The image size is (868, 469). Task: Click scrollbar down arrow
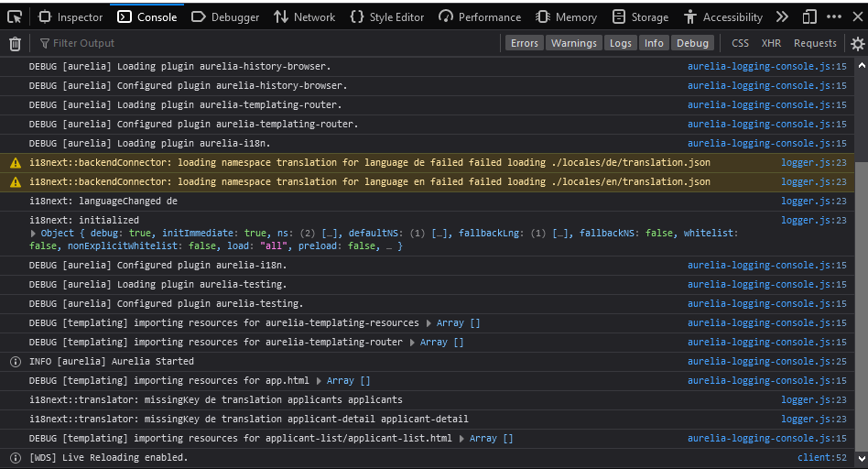pyautogui.click(x=862, y=459)
